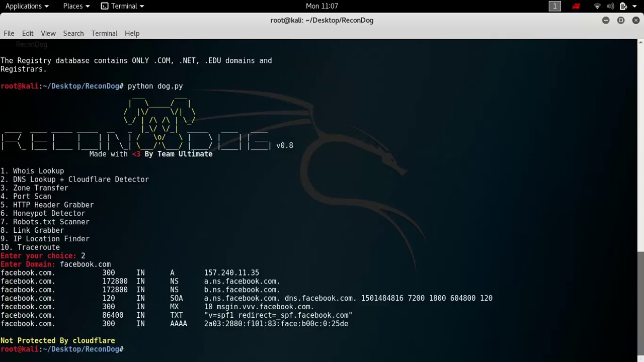Click the TXT spf1 redirect record
The image size is (644, 362).
278,315
